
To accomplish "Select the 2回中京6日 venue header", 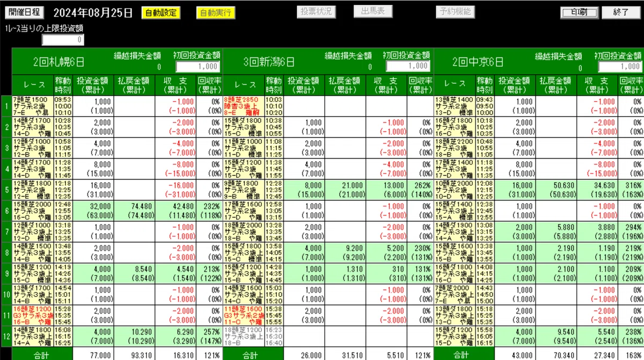I will 478,62.
